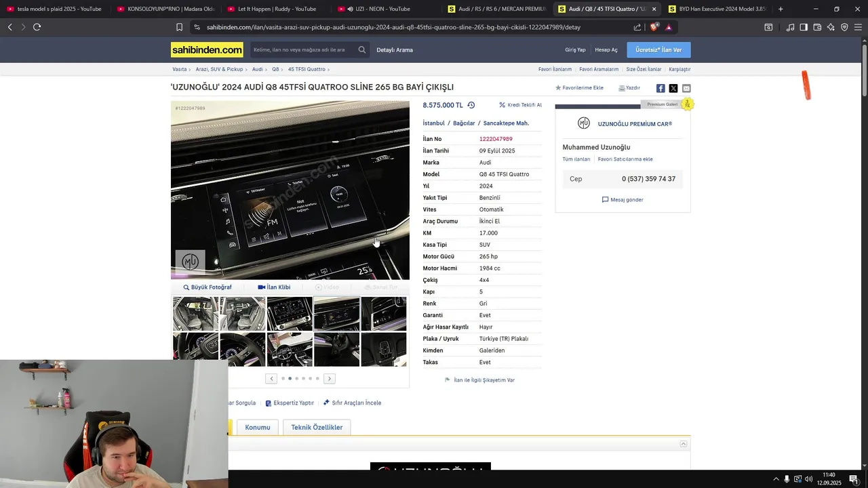This screenshot has height=488, width=868.
Task: Click Ekspertiz Yaptır link
Action: click(x=290, y=403)
